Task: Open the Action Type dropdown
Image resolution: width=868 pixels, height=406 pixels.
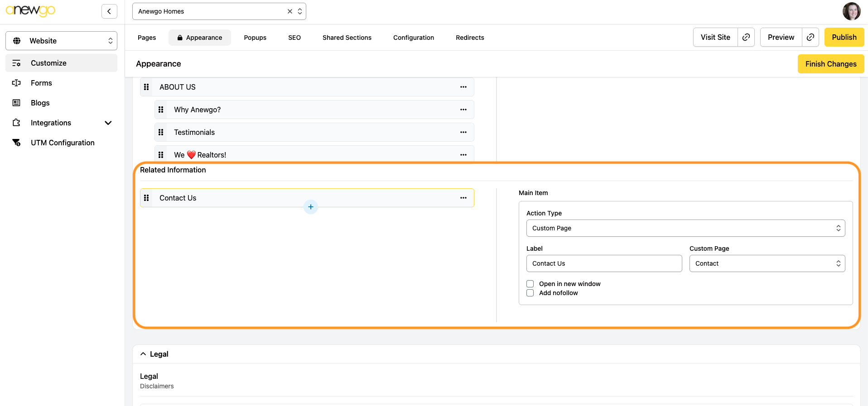Action: 685,228
